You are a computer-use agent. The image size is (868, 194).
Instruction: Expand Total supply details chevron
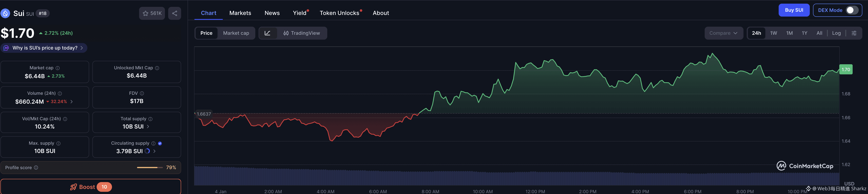pyautogui.click(x=148, y=127)
